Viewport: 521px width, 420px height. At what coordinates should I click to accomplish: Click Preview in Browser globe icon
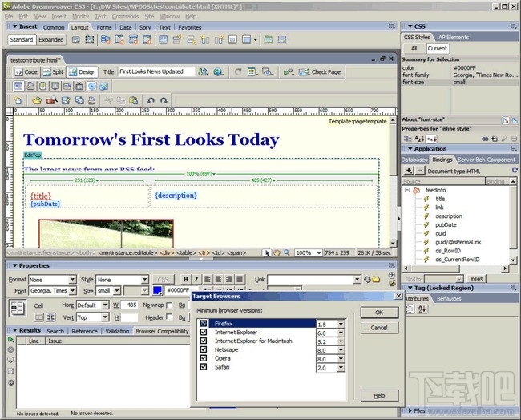coord(218,72)
